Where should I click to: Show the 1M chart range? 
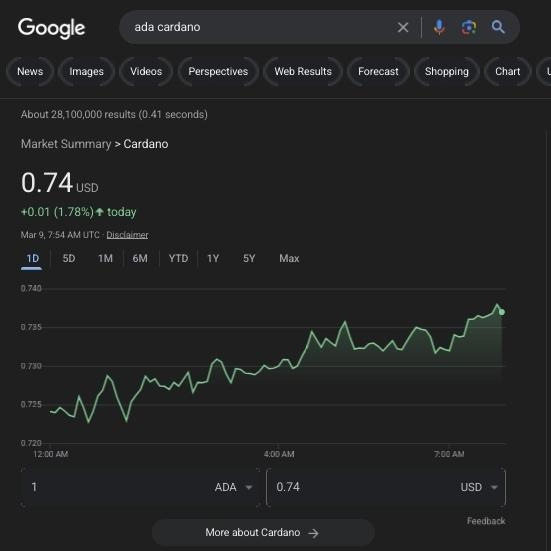105,259
